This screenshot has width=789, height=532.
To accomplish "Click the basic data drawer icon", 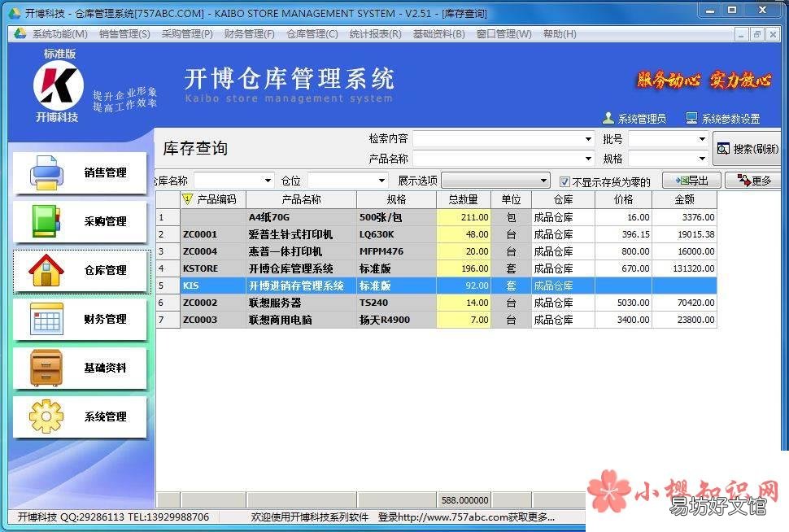I will coord(46,368).
